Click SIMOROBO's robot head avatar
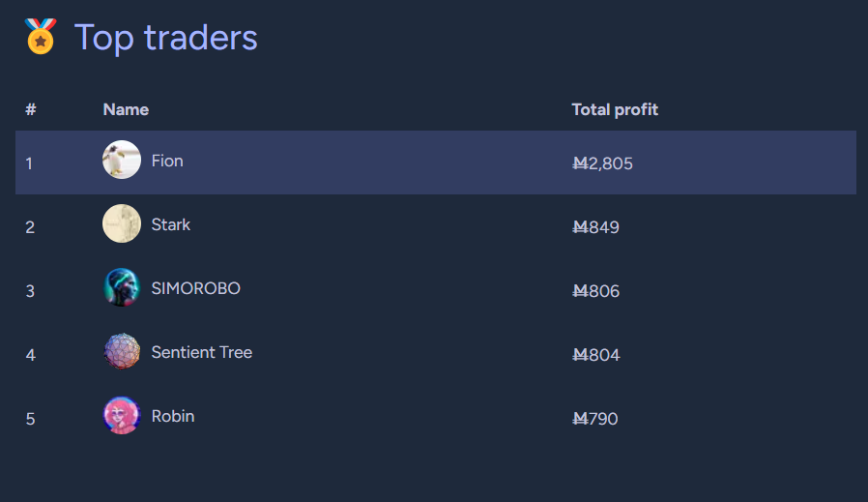This screenshot has width=868, height=502. point(122,287)
